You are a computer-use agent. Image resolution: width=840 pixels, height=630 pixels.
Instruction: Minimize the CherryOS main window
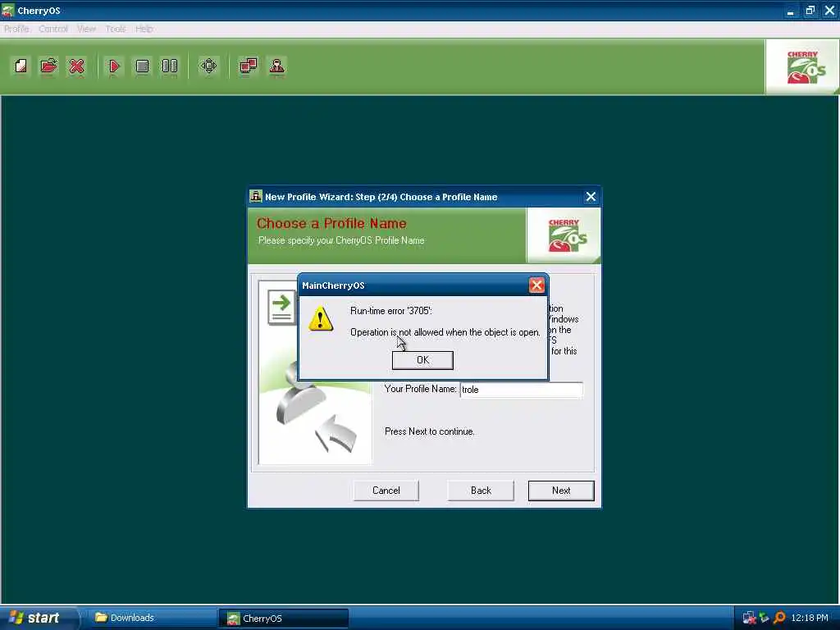tap(790, 10)
